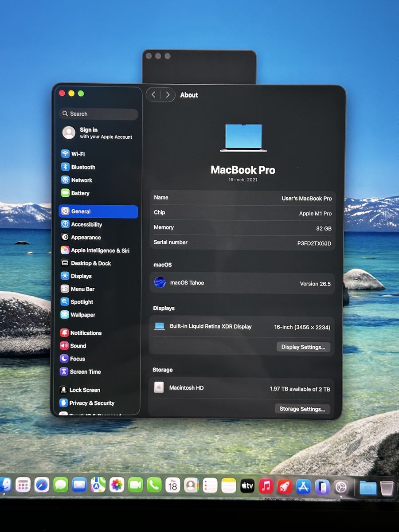Open Notes from the Dock
Viewport: 399px width, 532px height.
click(229, 486)
